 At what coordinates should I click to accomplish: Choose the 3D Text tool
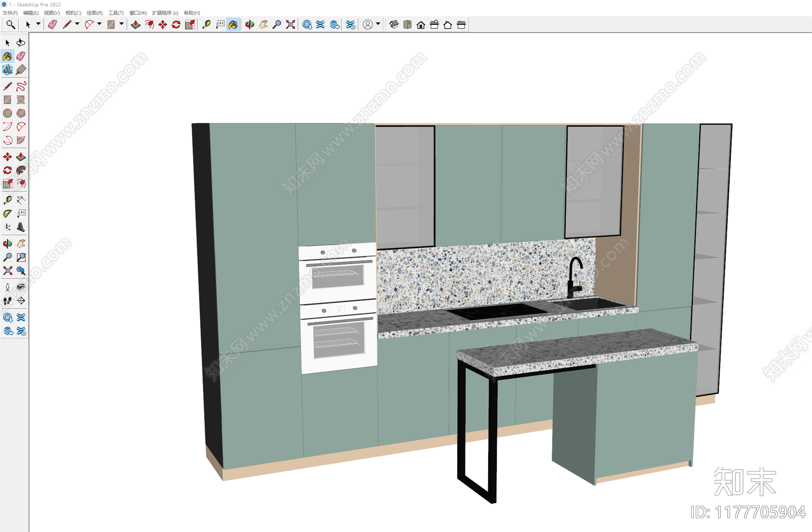pyautogui.click(x=21, y=227)
